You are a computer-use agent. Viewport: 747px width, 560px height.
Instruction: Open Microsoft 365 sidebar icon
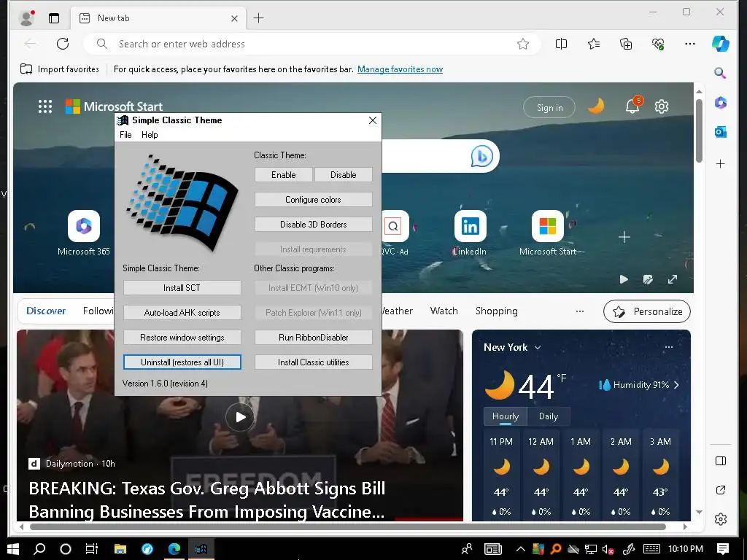click(x=720, y=102)
